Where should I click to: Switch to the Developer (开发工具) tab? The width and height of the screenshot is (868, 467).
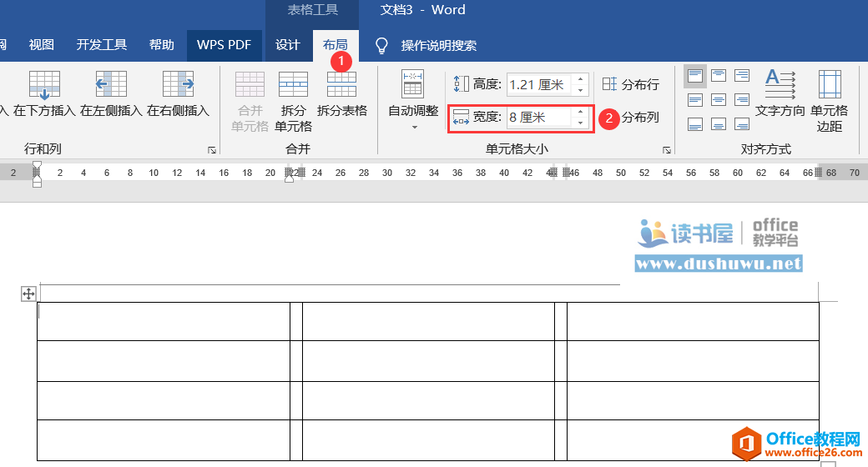coord(102,45)
